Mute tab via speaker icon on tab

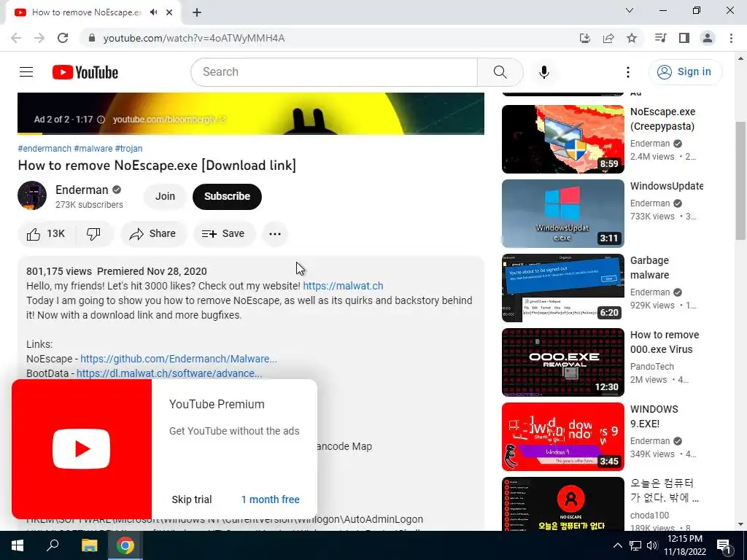click(x=153, y=12)
